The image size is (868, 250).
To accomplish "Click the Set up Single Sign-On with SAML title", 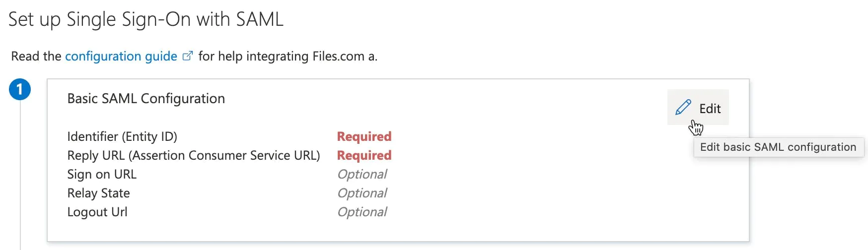I will 146,19.
